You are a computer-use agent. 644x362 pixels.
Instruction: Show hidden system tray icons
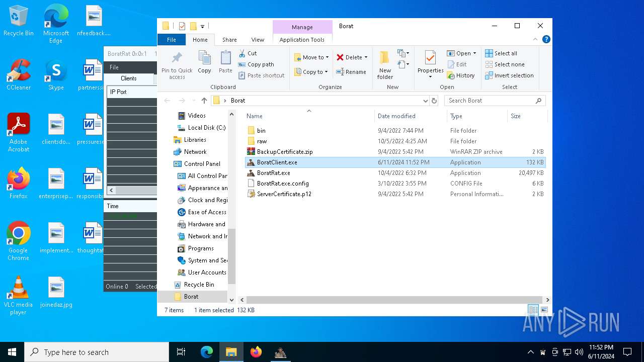pyautogui.click(x=530, y=352)
